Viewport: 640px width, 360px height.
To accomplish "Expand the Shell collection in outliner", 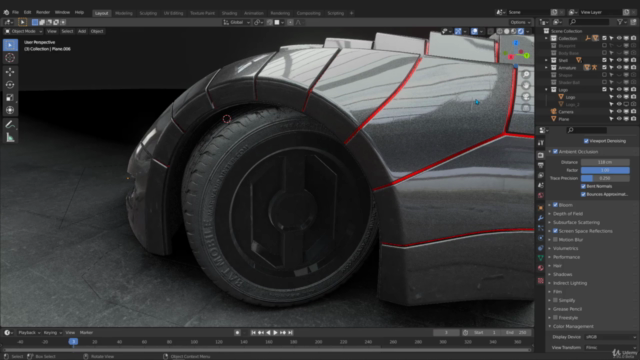I will (x=547, y=60).
